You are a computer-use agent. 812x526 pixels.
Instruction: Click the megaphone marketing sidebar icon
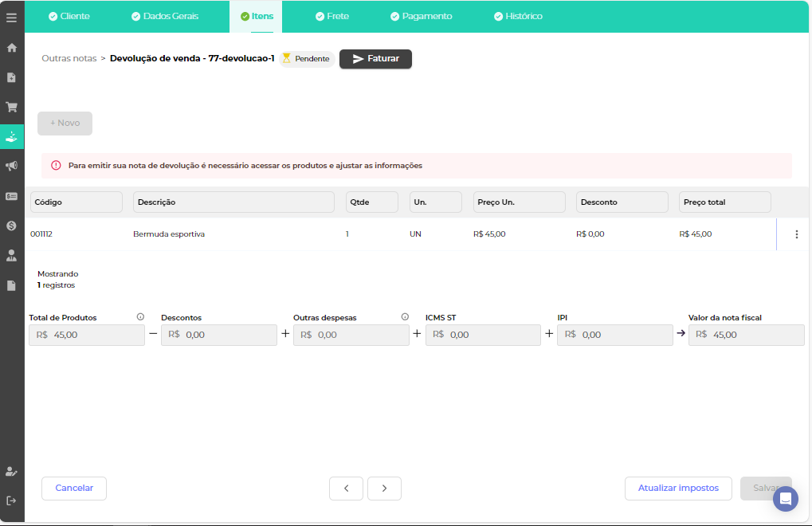[x=12, y=166]
